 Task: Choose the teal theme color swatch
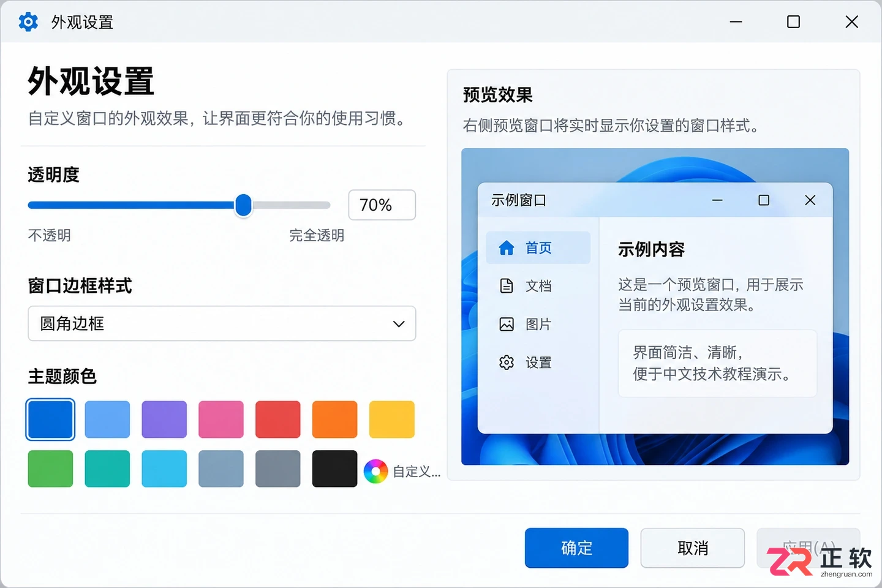pos(107,469)
